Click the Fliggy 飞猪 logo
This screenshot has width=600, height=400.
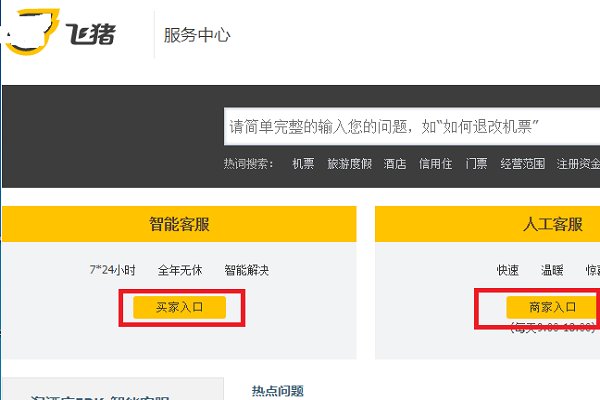[61, 32]
